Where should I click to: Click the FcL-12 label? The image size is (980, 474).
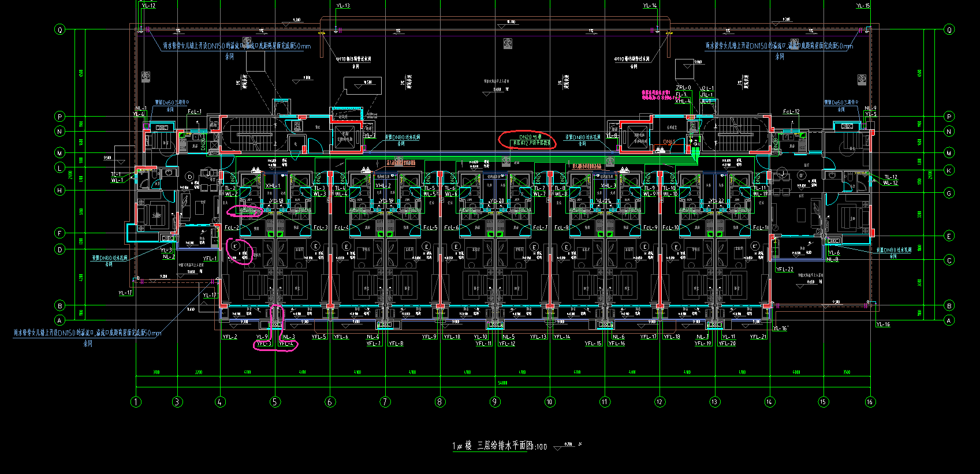click(791, 111)
